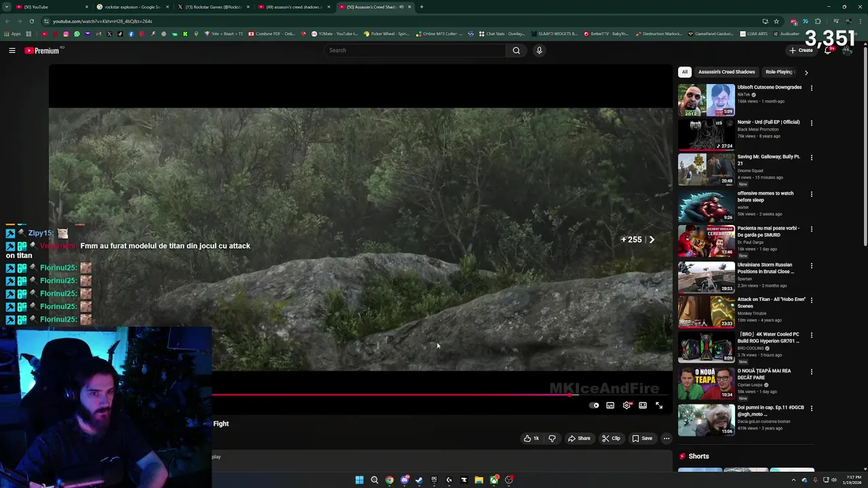
Task: Toggle autoplay switch in player
Action: click(x=595, y=405)
